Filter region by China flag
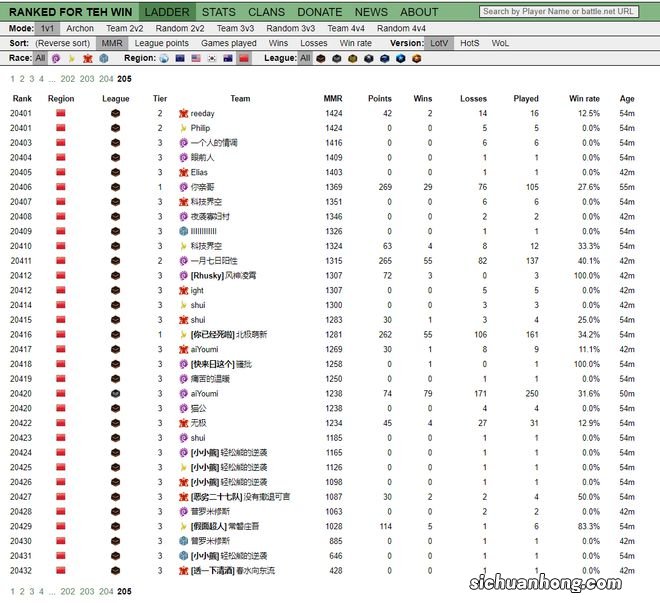 click(x=245, y=59)
